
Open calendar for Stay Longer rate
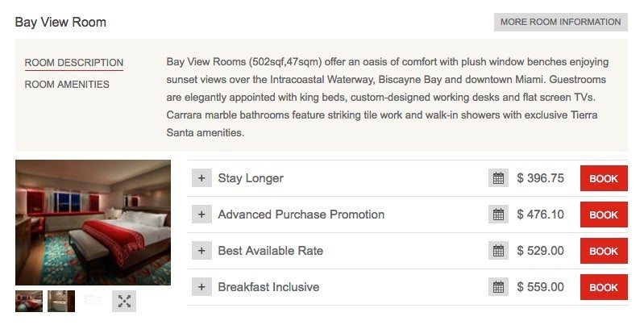click(x=498, y=178)
